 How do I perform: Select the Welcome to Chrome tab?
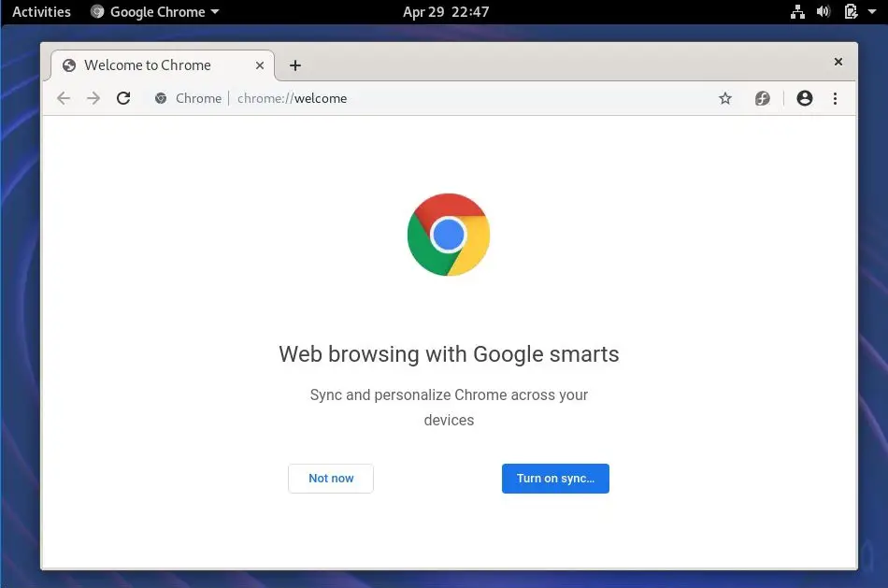[148, 65]
